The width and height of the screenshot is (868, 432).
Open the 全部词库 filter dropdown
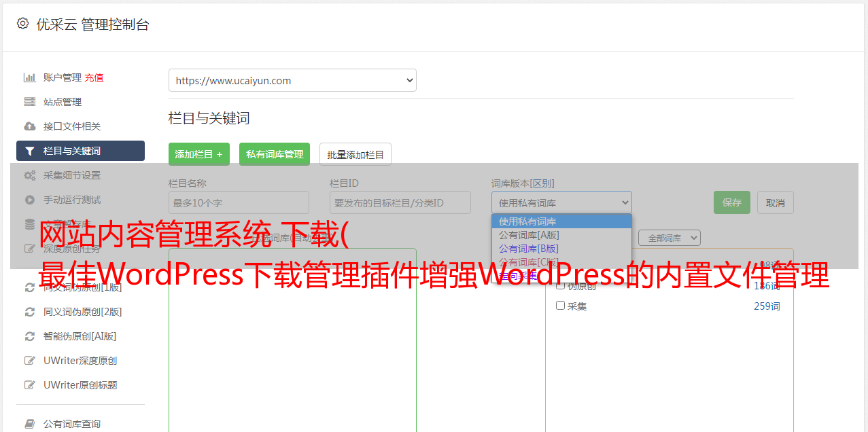click(x=670, y=238)
